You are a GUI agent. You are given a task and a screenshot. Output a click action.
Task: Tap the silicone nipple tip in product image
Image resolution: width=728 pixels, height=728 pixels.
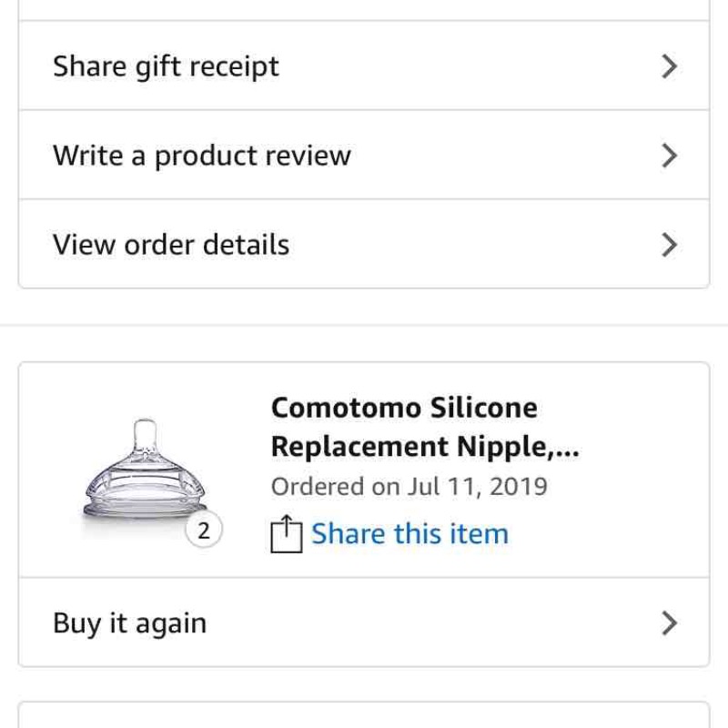tap(145, 431)
